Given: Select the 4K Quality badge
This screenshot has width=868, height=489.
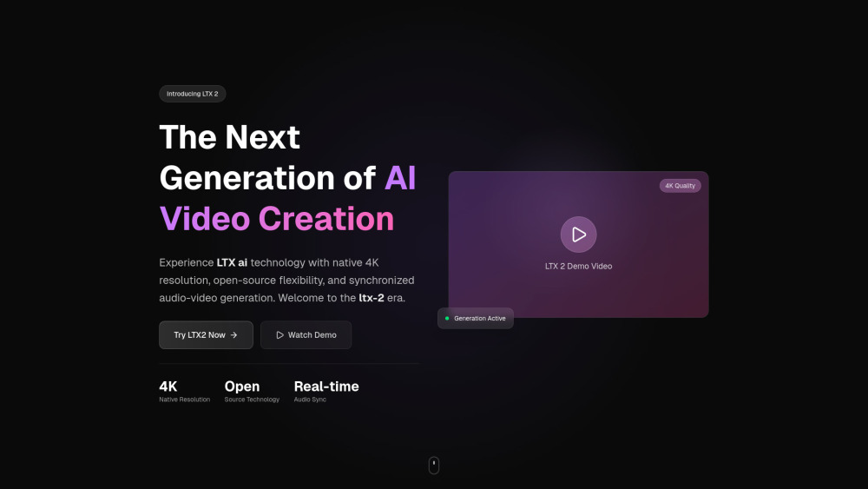Looking at the screenshot, I should point(680,186).
